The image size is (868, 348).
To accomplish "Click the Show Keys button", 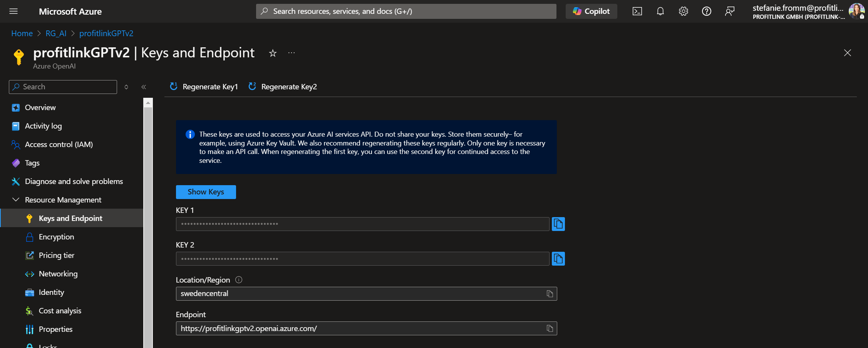I will [x=206, y=192].
